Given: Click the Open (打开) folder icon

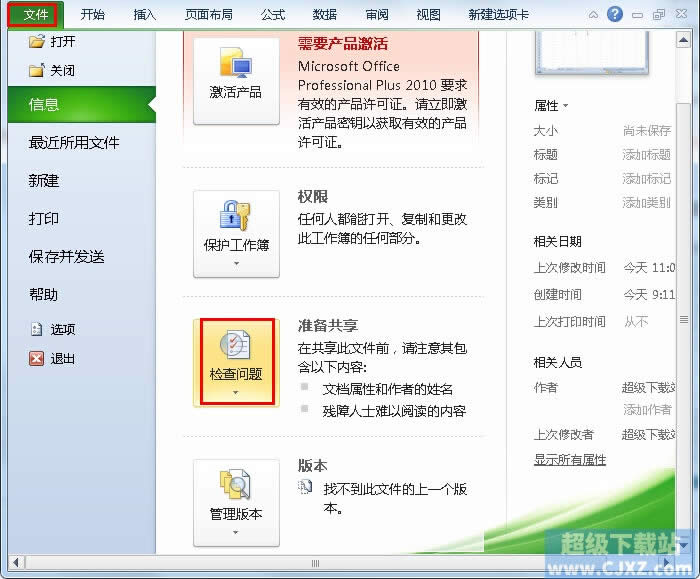Looking at the screenshot, I should (x=37, y=42).
